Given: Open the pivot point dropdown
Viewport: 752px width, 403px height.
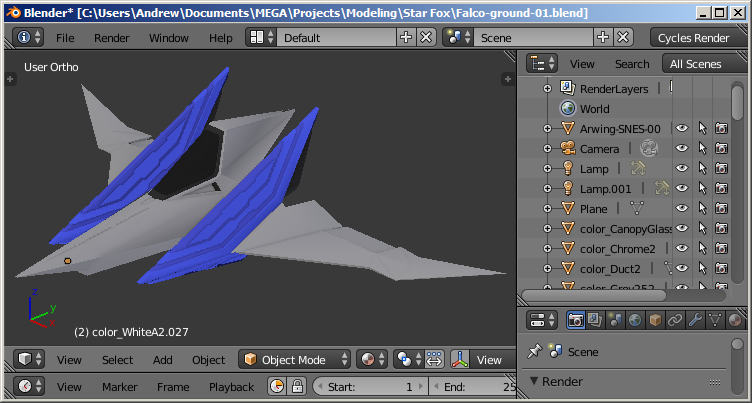Looking at the screenshot, I should [409, 359].
